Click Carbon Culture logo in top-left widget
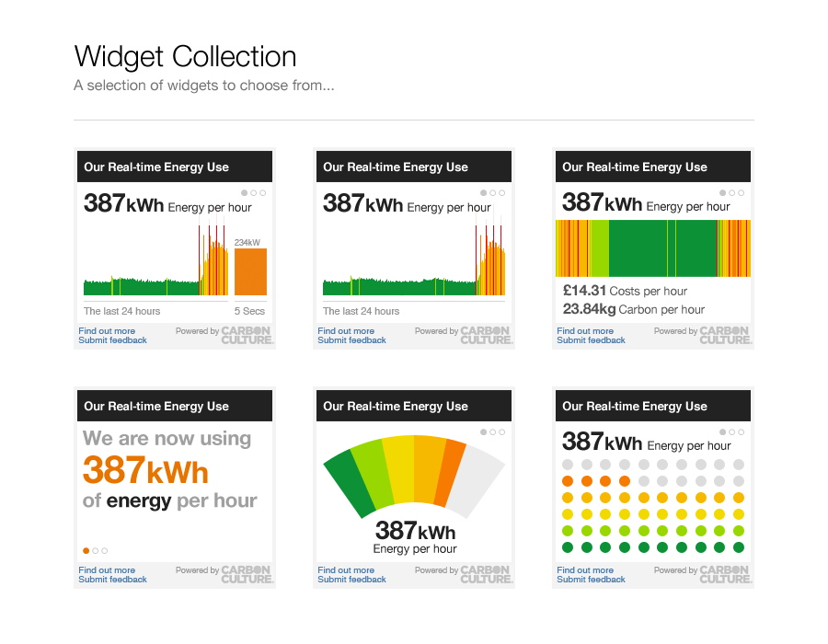The image size is (828, 644). pyautogui.click(x=247, y=335)
